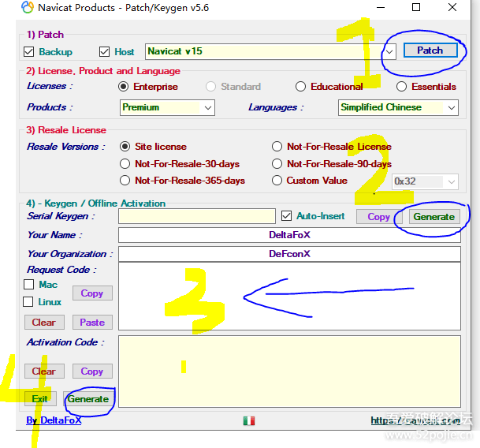Select the Custom Value radio button
The image size is (480, 448).
pyautogui.click(x=277, y=180)
